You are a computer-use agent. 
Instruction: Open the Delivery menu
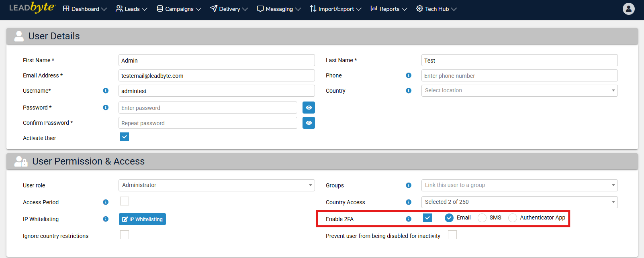(x=229, y=9)
